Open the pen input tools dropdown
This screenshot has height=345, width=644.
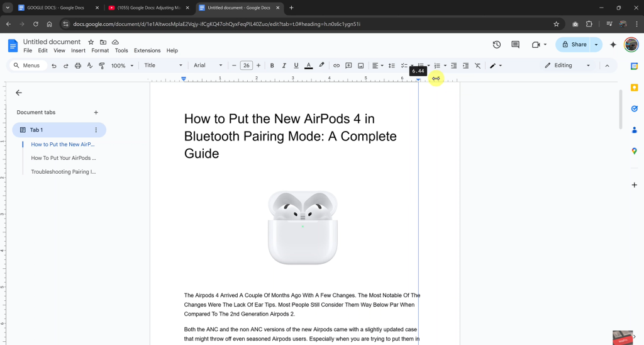[x=496, y=66]
